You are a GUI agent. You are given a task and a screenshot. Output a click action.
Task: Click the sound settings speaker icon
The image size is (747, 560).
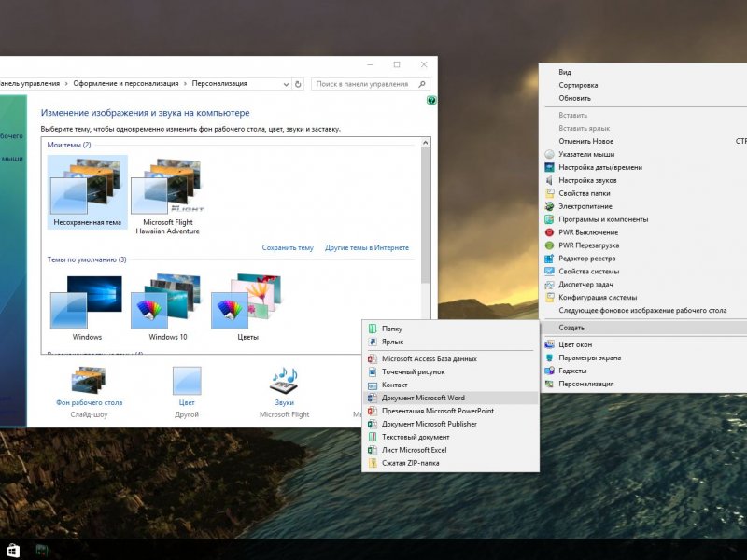[x=549, y=180]
